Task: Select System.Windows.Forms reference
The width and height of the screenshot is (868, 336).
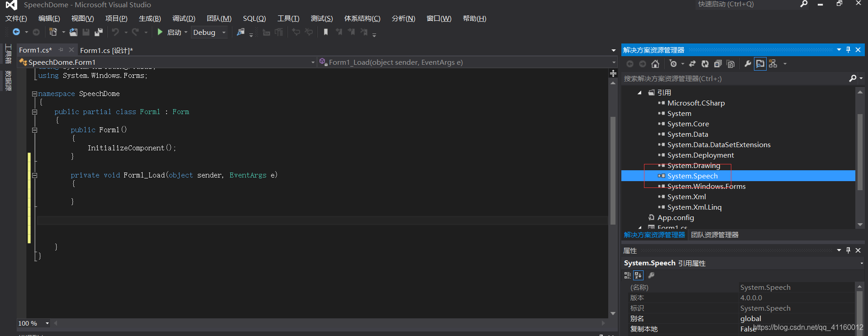Action: pos(706,187)
